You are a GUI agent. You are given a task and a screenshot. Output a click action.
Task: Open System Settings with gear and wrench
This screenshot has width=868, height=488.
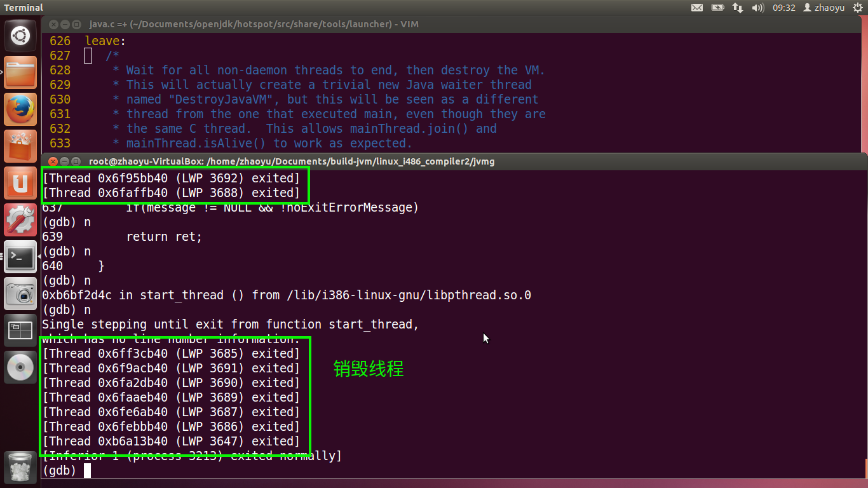tap(20, 220)
